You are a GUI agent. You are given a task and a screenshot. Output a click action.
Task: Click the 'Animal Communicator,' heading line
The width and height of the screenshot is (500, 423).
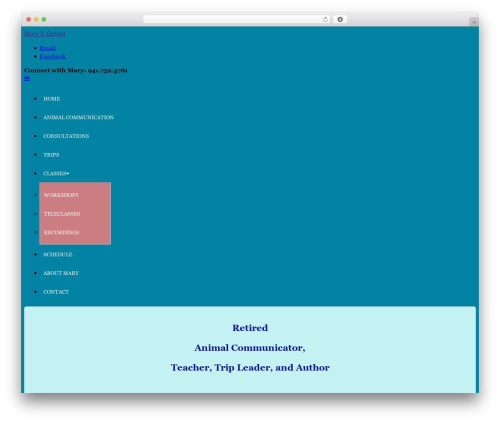click(x=250, y=348)
